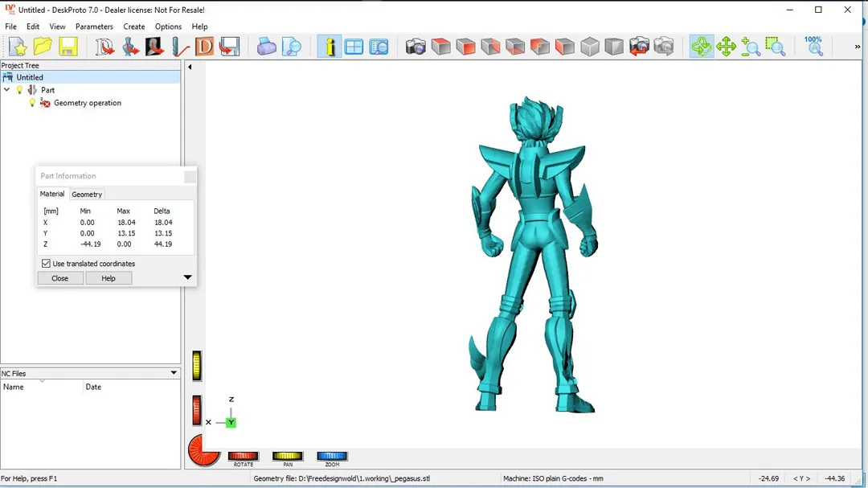Toggle Geometry operation light bulb visibility
This screenshot has height=488, width=868.
(x=32, y=103)
